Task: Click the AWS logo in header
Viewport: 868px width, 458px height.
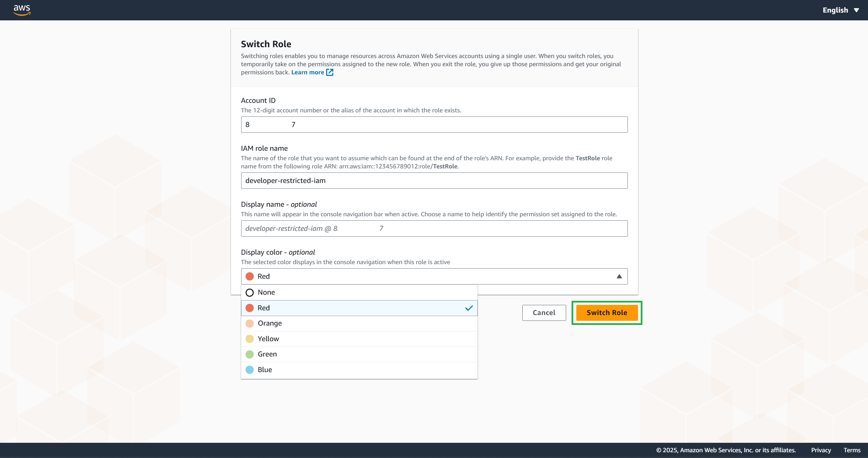Action: [22, 10]
